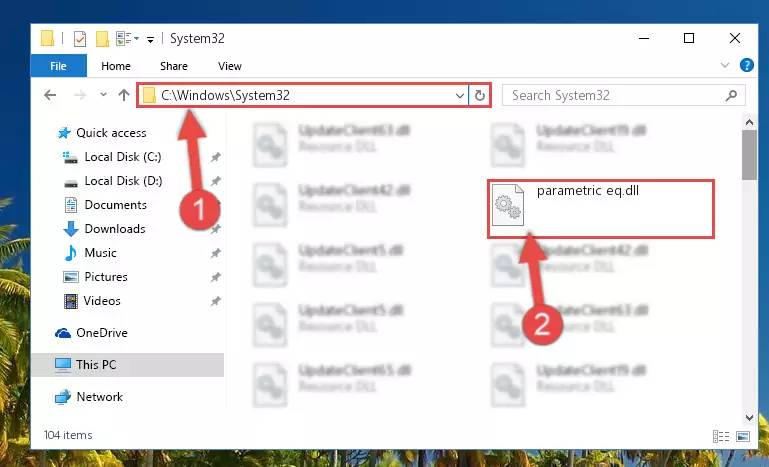The image size is (769, 467).
Task: Switch to Large icons view layout
Action: pos(743,436)
